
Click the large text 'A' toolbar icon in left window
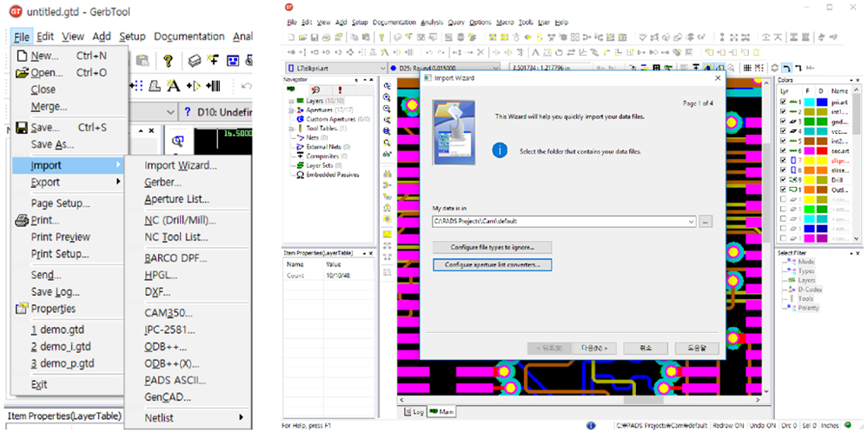[x=174, y=86]
